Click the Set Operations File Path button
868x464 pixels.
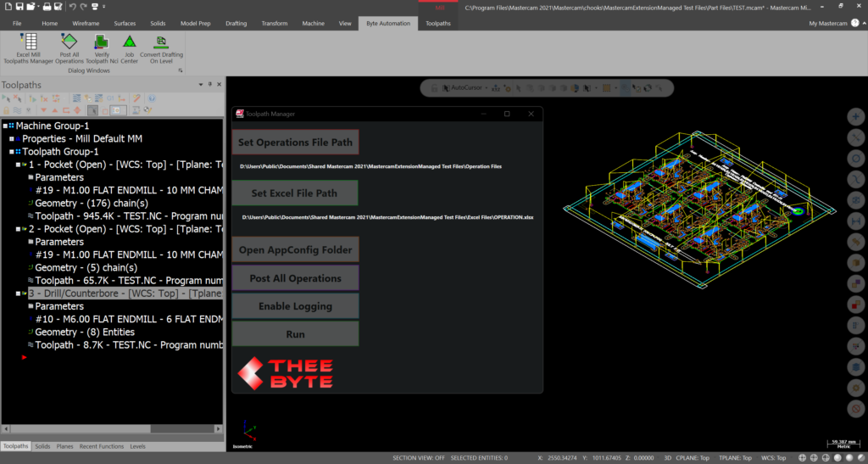tap(295, 143)
